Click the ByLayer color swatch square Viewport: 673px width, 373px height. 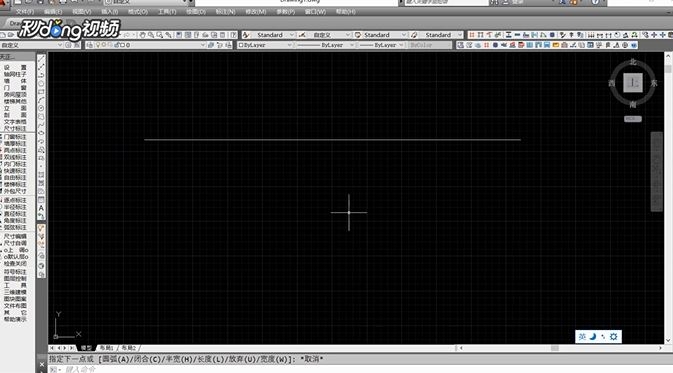[241, 45]
